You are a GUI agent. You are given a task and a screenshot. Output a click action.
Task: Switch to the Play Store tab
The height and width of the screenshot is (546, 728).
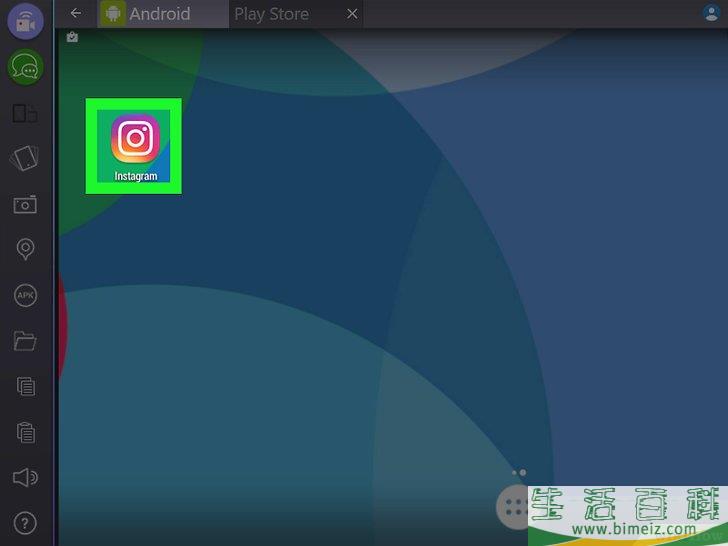click(x=296, y=14)
